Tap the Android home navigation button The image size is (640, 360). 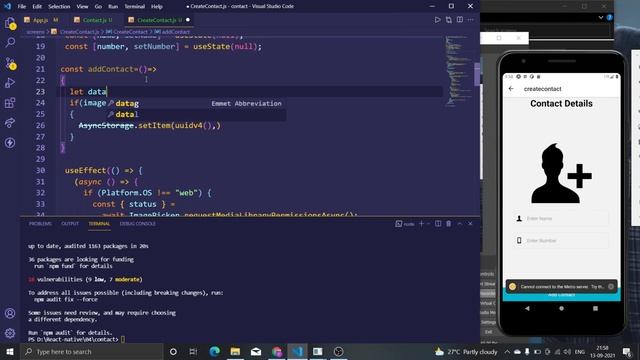point(561,309)
